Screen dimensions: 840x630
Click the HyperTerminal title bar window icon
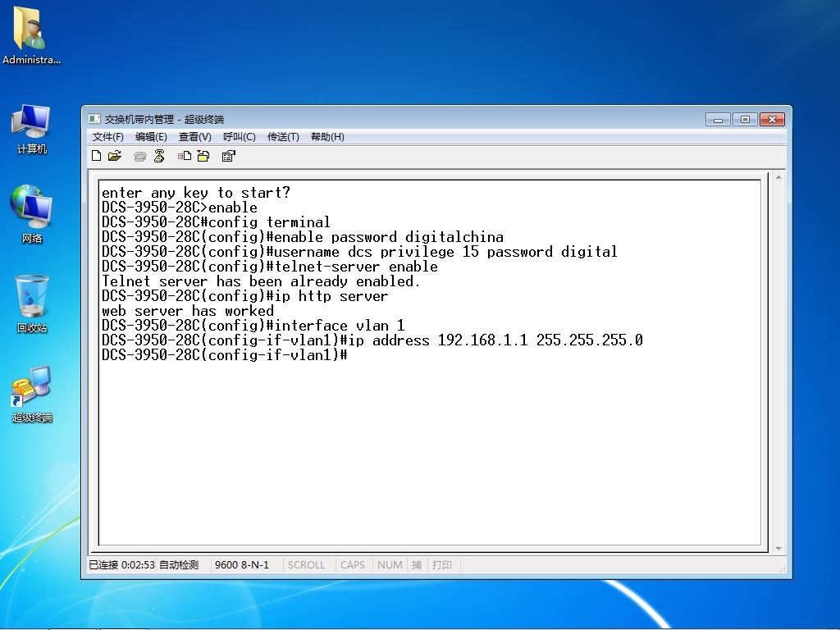click(95, 119)
